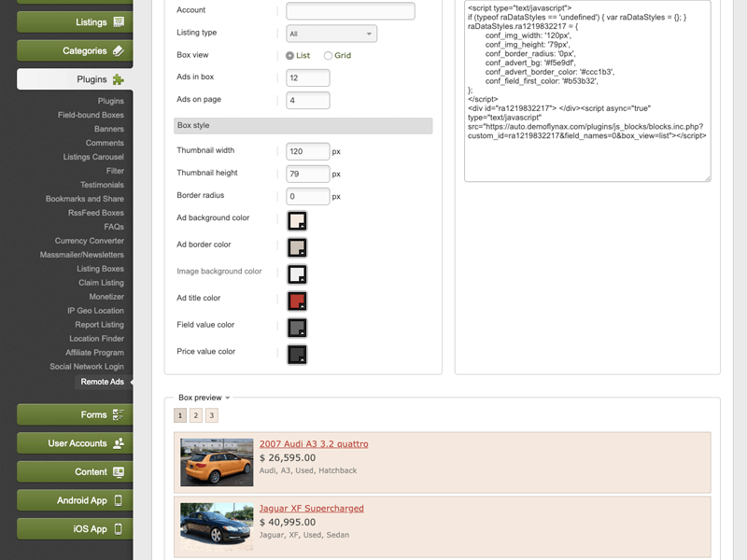Click the Plugins puzzle piece icon
This screenshot has width=747, height=560.
point(119,79)
